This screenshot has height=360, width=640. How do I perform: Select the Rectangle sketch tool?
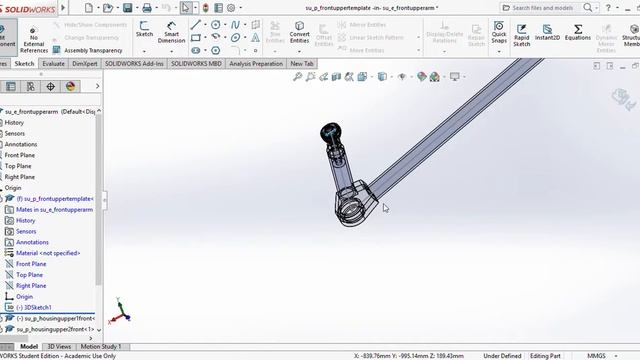tap(196, 38)
